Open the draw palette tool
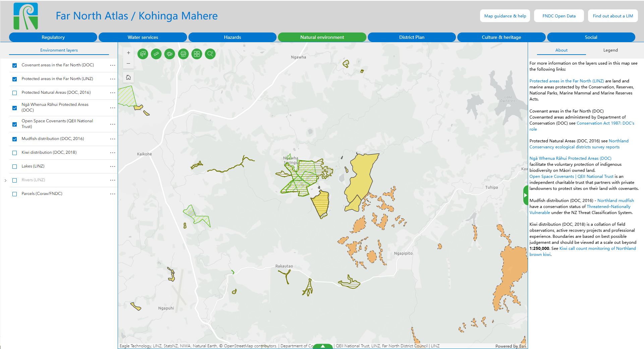The height and width of the screenshot is (349, 644). point(170,54)
